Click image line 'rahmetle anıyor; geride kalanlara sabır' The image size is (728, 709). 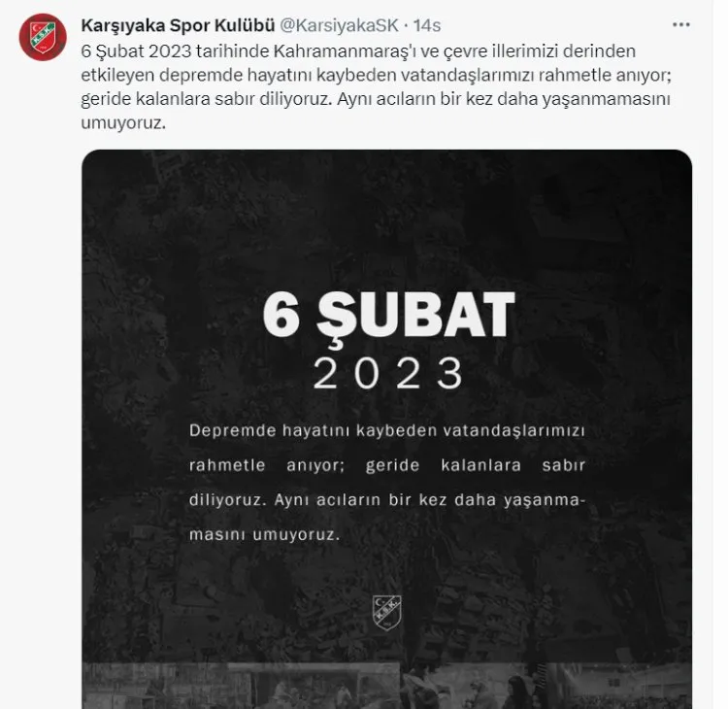(386, 465)
